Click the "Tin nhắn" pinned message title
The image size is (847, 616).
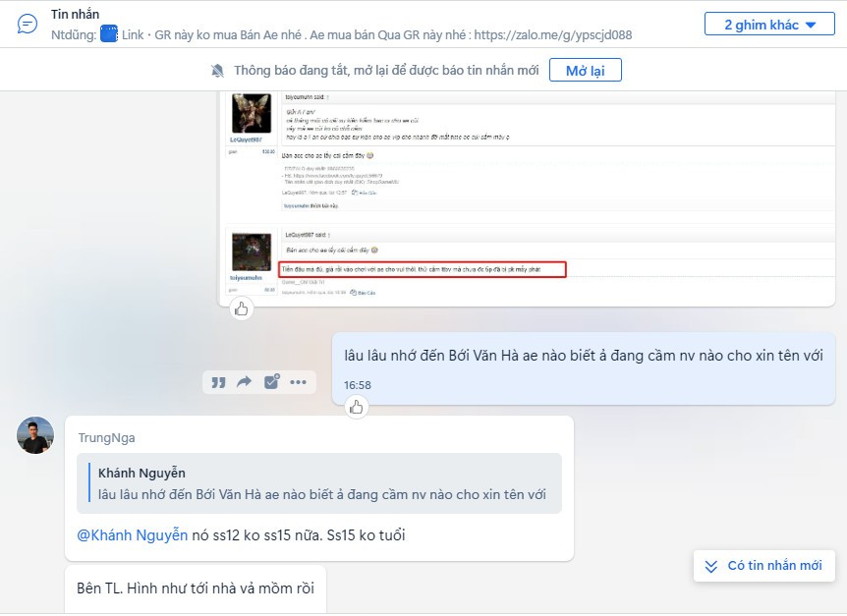(x=75, y=15)
